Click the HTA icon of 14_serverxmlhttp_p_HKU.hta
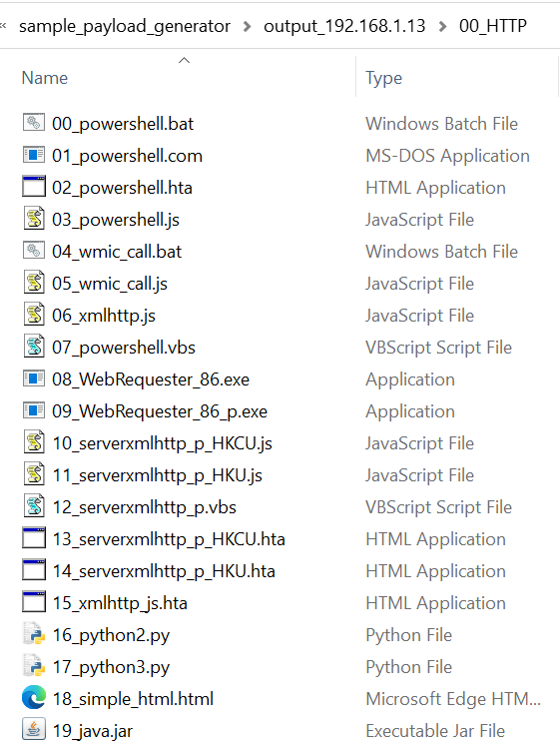Image resolution: width=560 pixels, height=747 pixels. pos(34,570)
